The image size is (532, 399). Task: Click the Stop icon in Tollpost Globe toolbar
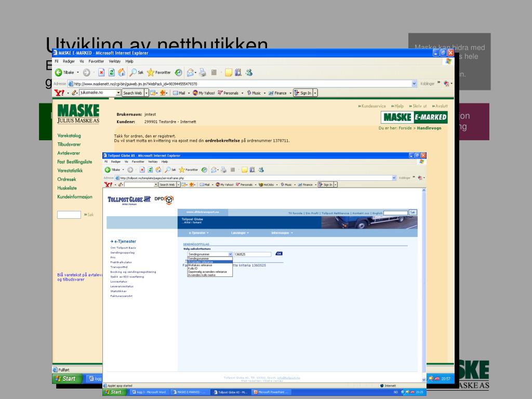[x=142, y=170]
